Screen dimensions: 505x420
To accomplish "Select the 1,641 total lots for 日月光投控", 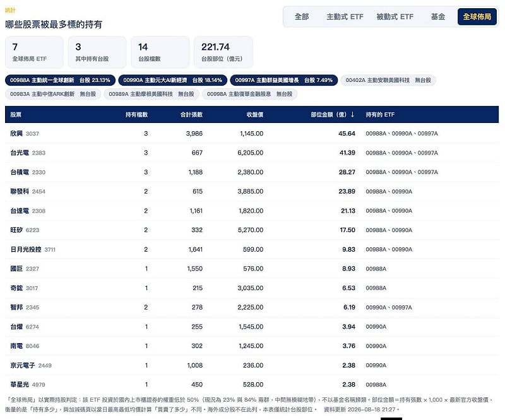I will [196, 250].
